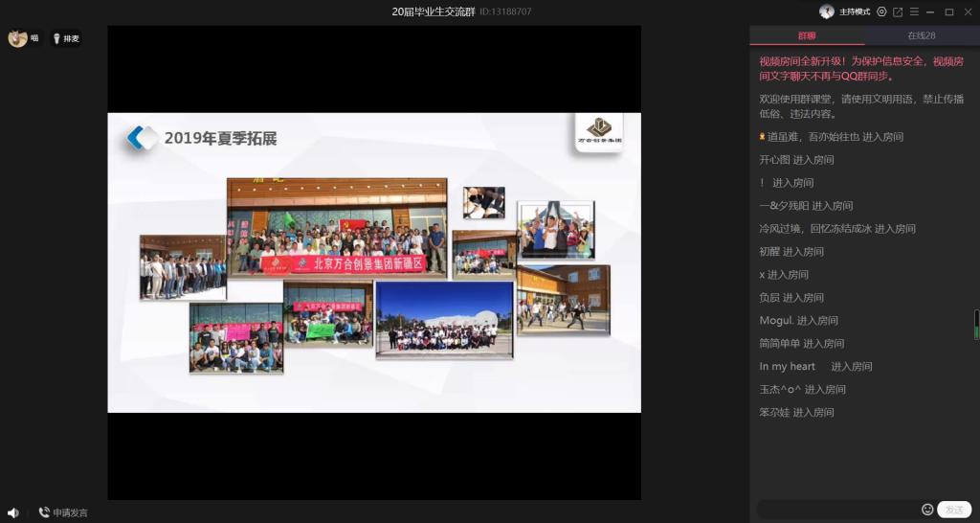Open the emoji picker smiley icon

pyautogui.click(x=927, y=510)
